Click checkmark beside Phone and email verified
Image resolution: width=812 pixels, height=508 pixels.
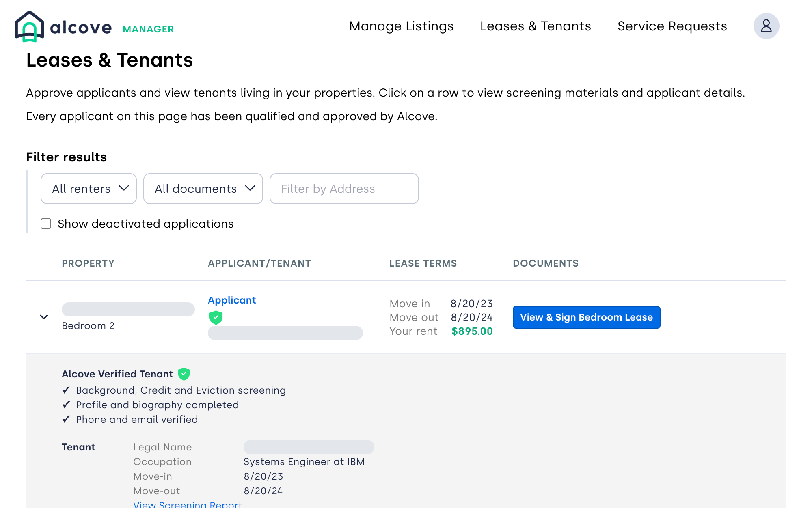66,420
